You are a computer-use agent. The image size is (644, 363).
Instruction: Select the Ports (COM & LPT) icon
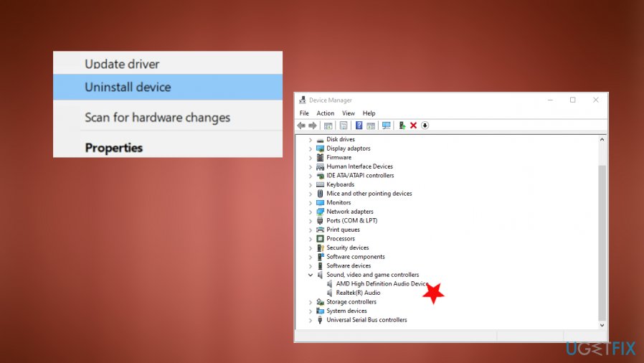(x=321, y=221)
